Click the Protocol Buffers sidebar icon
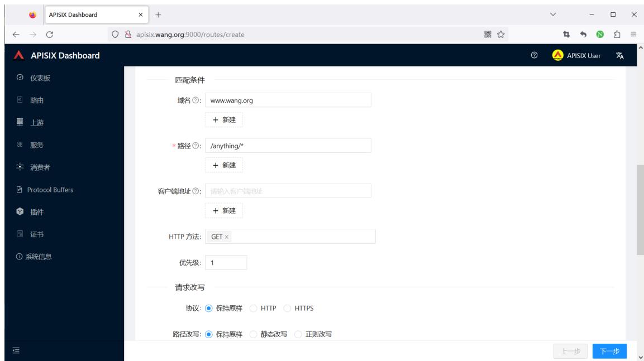Viewport: 644px width, 361px height. (20, 189)
